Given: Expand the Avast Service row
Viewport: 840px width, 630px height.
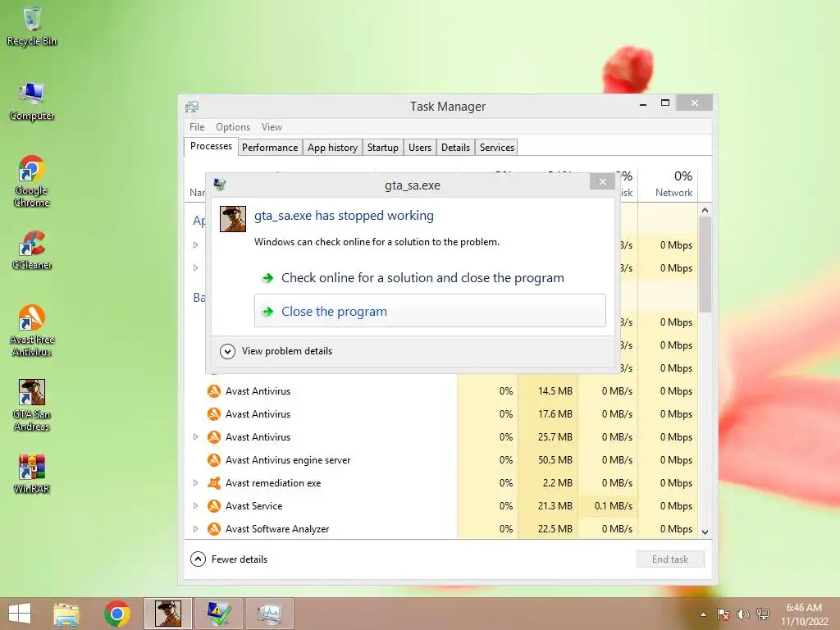Looking at the screenshot, I should pyautogui.click(x=195, y=506).
